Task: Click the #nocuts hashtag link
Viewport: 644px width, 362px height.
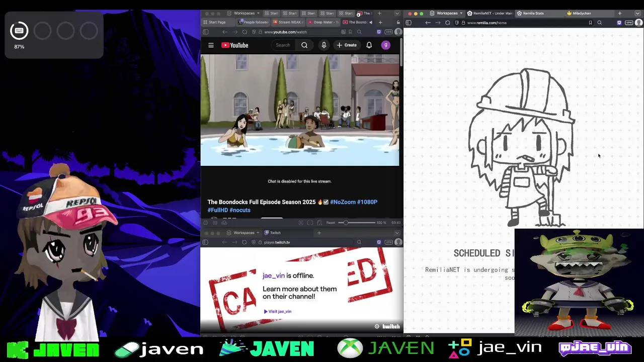Action: point(240,210)
